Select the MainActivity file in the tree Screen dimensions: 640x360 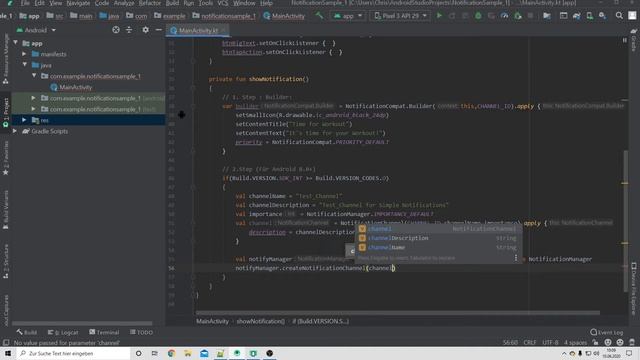point(76,87)
